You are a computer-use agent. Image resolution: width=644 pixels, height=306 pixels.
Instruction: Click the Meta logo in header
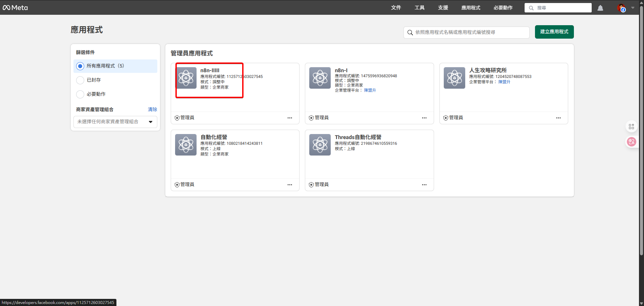(x=15, y=8)
